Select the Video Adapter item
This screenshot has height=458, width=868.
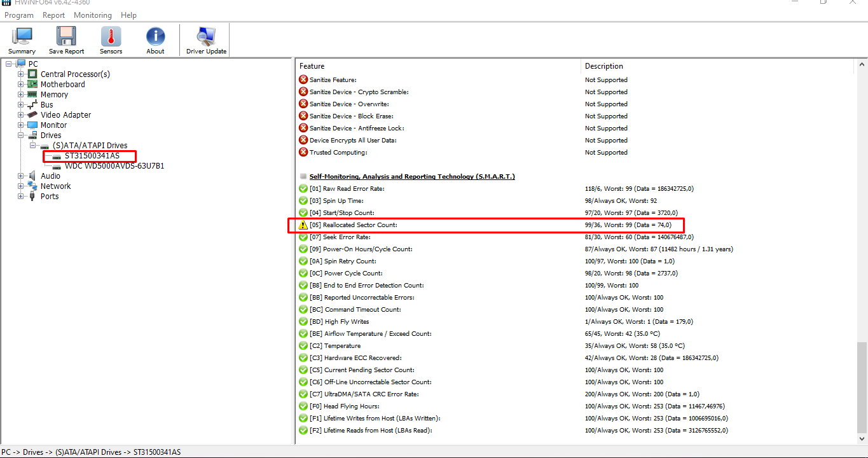tap(65, 114)
